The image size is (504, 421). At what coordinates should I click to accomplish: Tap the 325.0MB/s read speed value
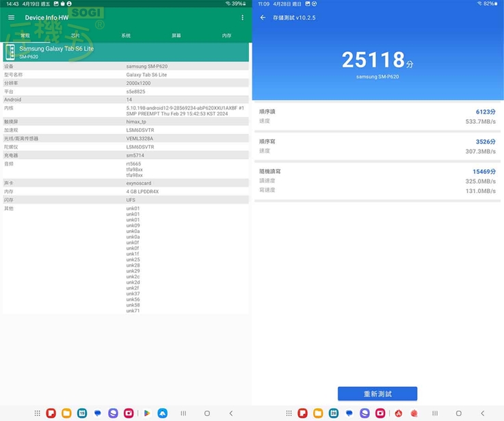481,181
